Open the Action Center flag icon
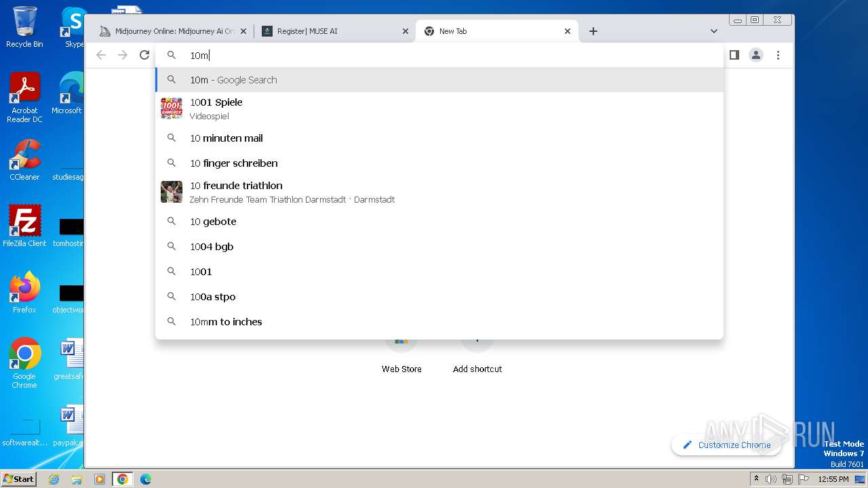Viewport: 868px width, 488px height. pyautogui.click(x=802, y=479)
